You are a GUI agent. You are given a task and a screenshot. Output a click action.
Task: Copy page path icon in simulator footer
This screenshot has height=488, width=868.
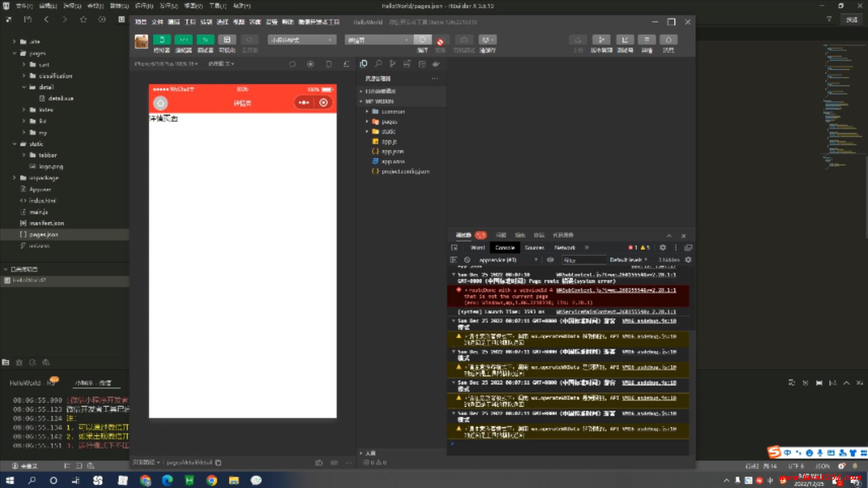coord(218,462)
